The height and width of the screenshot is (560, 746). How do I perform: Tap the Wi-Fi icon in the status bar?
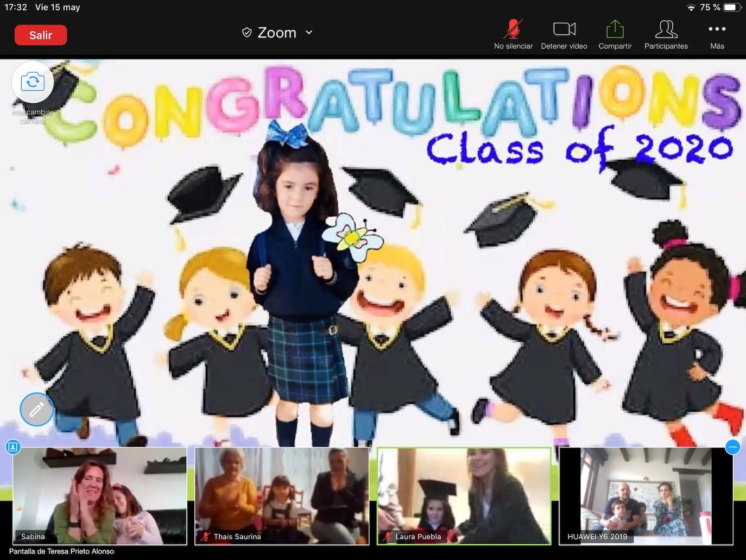point(692,7)
